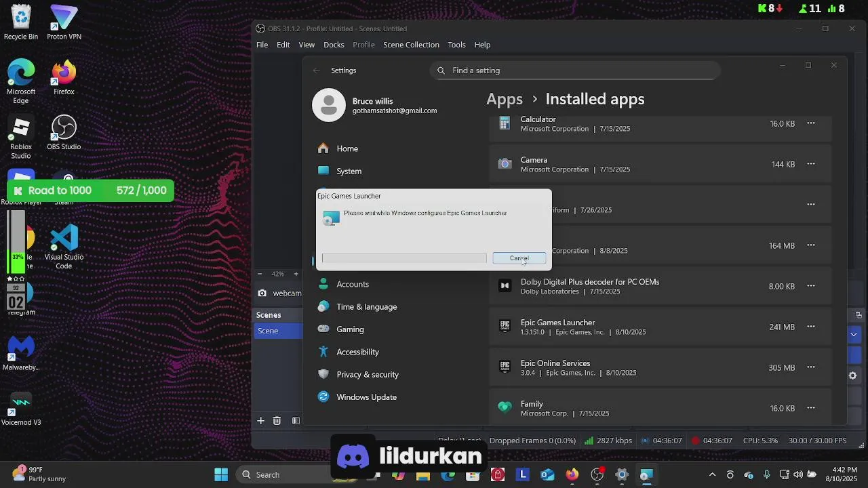Open Firefox from the taskbar
The height and width of the screenshot is (488, 868).
pos(572,474)
